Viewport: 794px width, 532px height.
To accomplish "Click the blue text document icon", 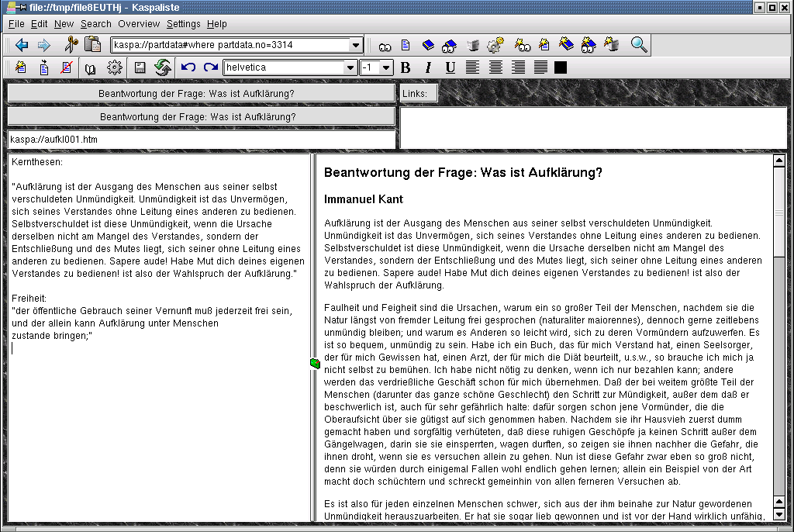I will pos(406,45).
